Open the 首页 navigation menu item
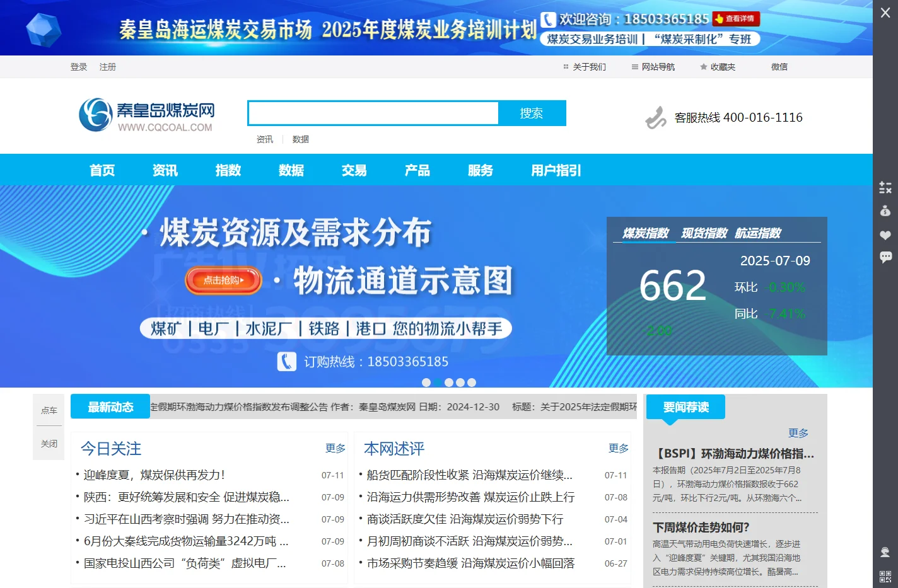Screen dimensions: 898x588 coord(102,170)
